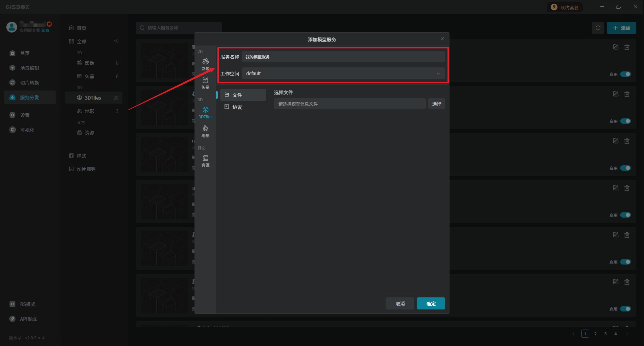Select the 地形 terrain icon in dialog

[x=205, y=131]
